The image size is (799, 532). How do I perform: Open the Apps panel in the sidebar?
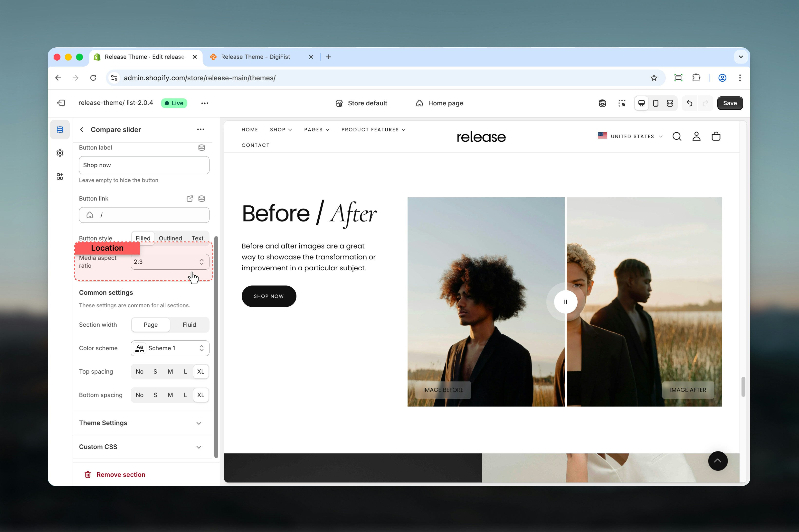[x=60, y=176]
